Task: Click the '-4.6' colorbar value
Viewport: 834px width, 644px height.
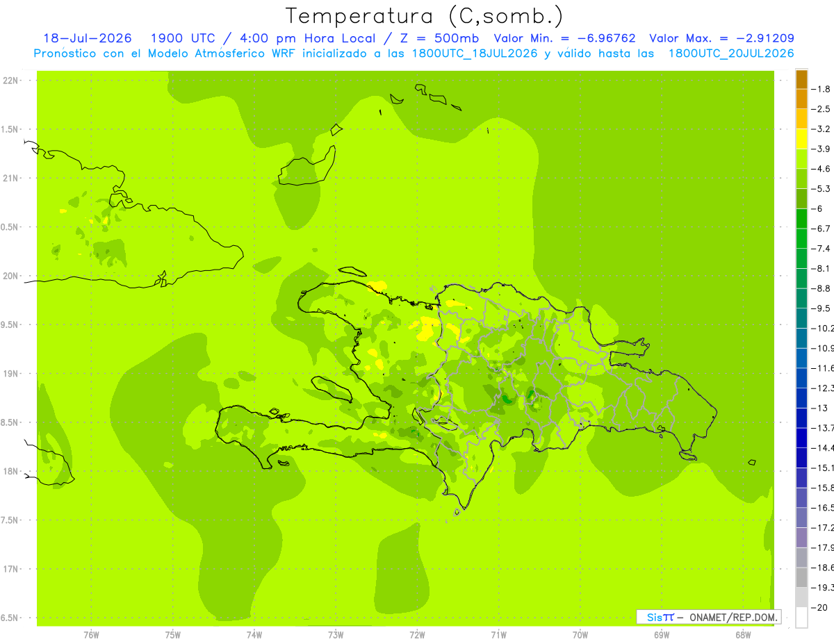Action: coord(821,169)
